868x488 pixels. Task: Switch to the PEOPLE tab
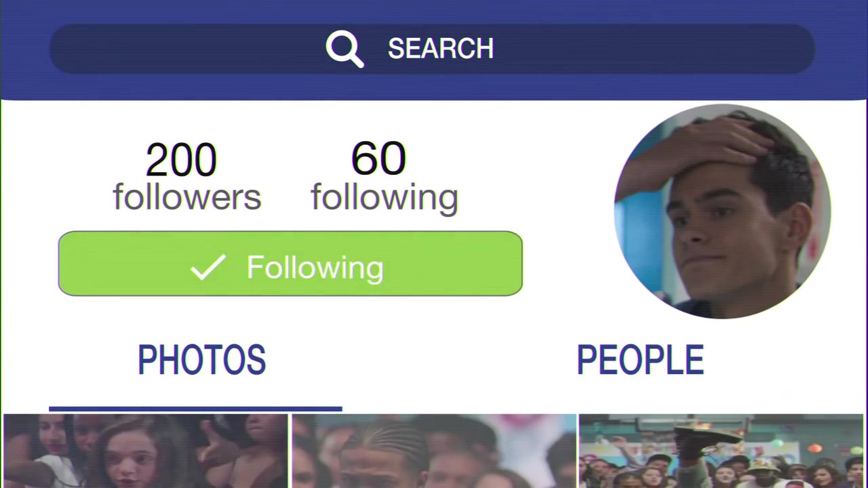point(640,360)
